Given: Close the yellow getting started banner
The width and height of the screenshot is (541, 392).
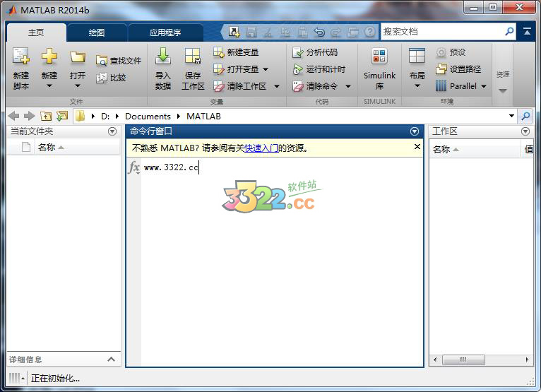Looking at the screenshot, I should pyautogui.click(x=417, y=147).
